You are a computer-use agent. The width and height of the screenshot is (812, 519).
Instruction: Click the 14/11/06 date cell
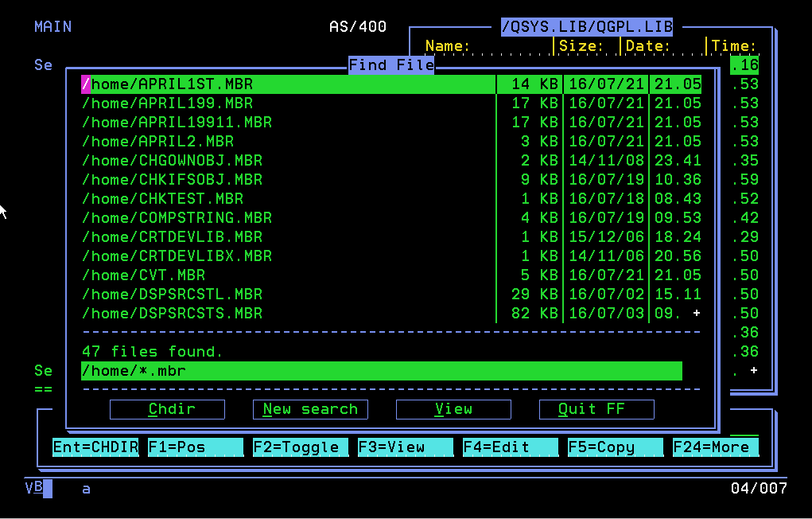coord(606,256)
